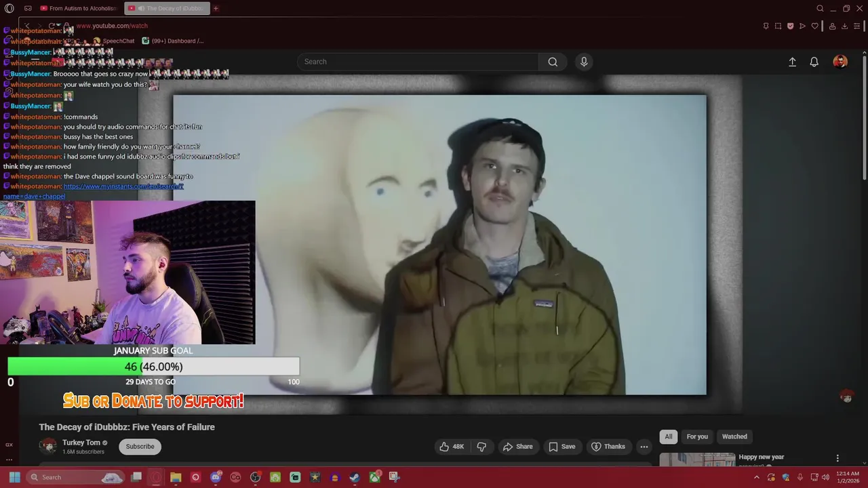
Task: Open Turkey Tom channel name link
Action: click(x=81, y=443)
